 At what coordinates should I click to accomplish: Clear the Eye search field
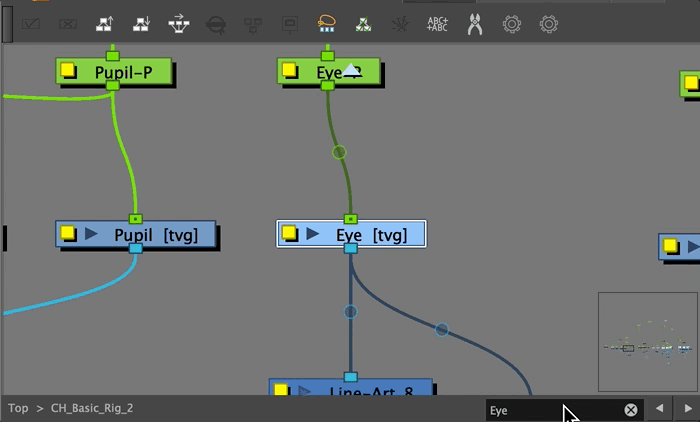(x=631, y=410)
